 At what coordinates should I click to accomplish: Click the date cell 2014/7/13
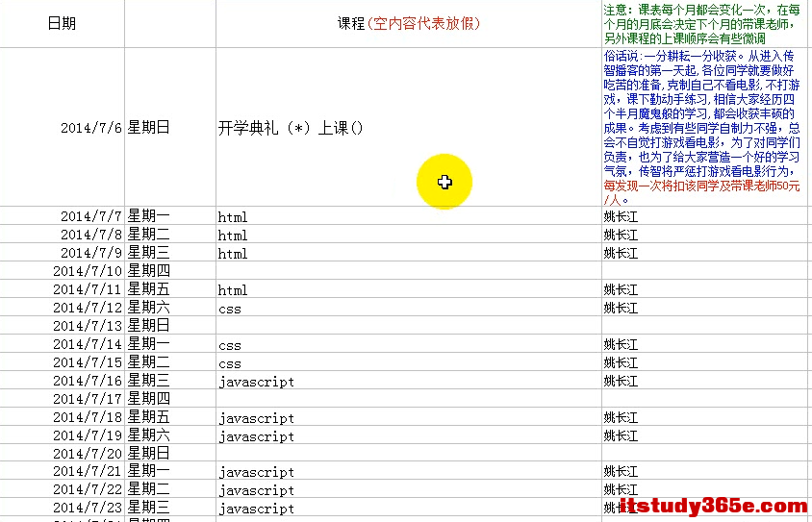click(x=63, y=327)
